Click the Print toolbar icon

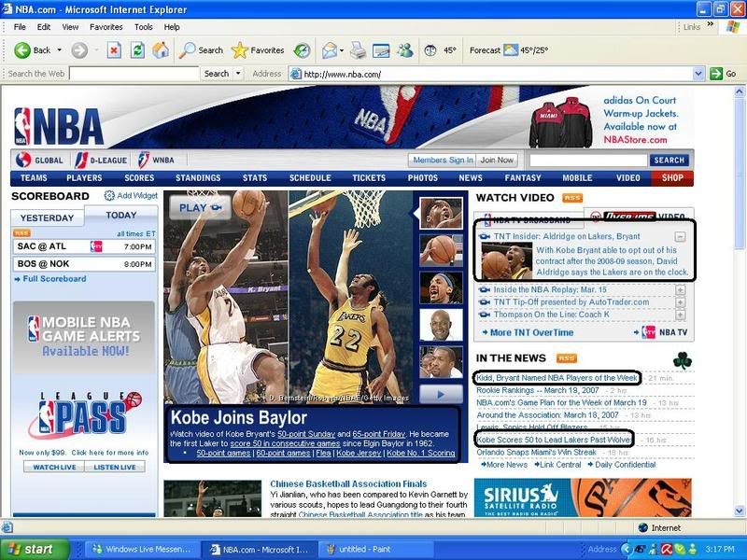click(x=357, y=50)
